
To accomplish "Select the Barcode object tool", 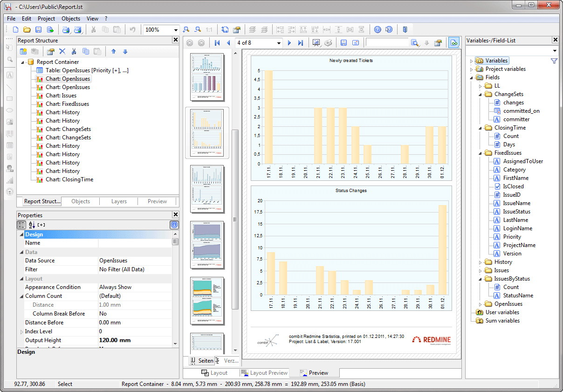I will 9,133.
